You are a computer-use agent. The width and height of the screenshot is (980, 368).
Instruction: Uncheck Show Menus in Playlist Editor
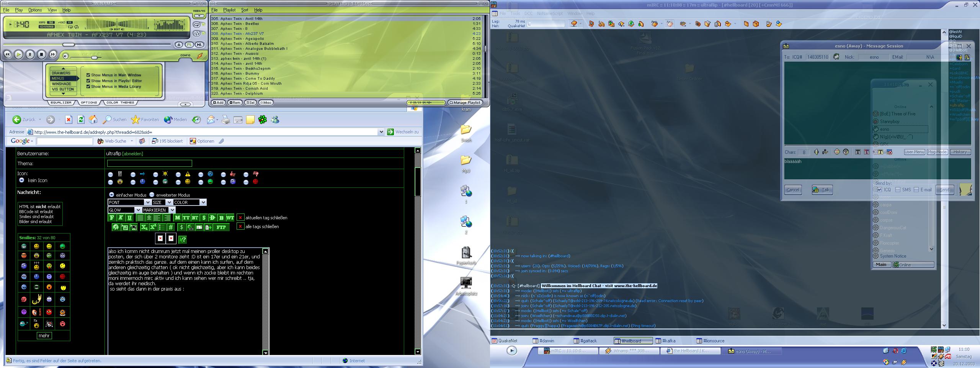(x=88, y=81)
